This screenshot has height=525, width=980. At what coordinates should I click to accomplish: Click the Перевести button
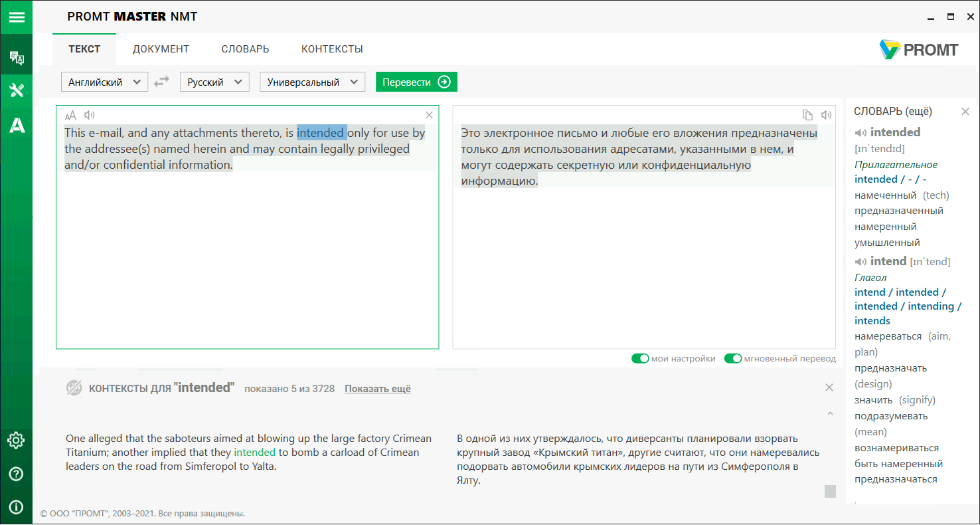pyautogui.click(x=416, y=82)
